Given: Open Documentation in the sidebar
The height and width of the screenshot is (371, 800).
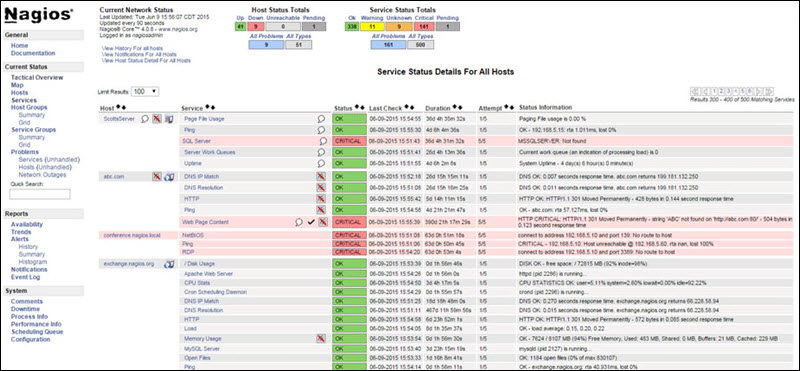Looking at the screenshot, I should click(x=33, y=53).
